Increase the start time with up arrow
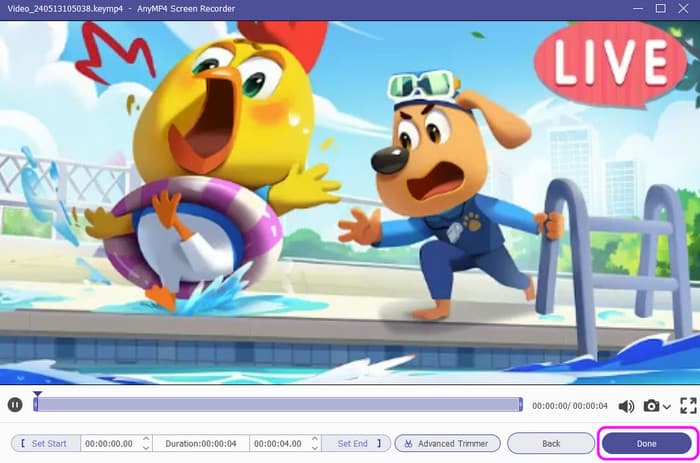The height and width of the screenshot is (463, 700). [x=146, y=439]
